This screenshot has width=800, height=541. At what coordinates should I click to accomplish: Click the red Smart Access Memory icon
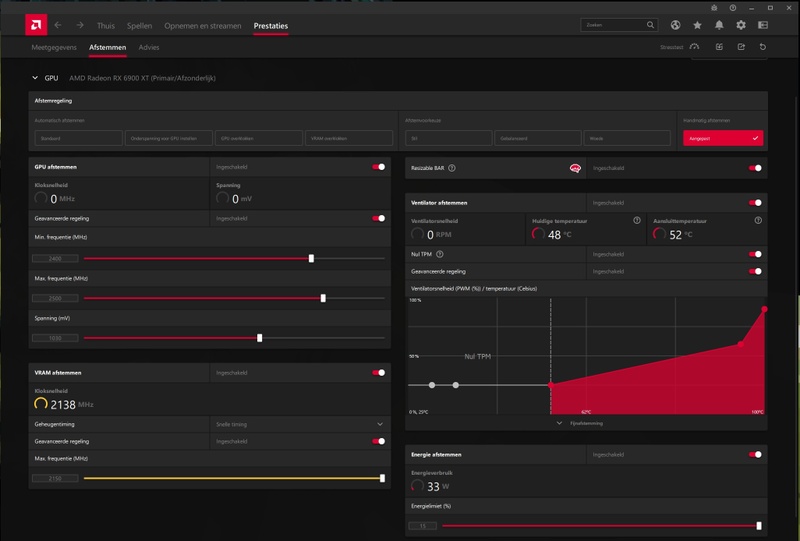[x=575, y=168]
